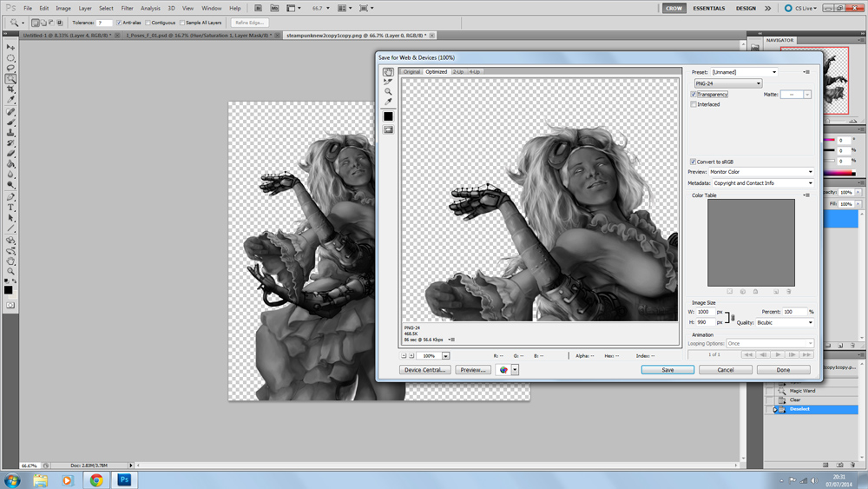This screenshot has height=489, width=868.
Task: Select the Brush tool
Action: pyautogui.click(x=10, y=122)
